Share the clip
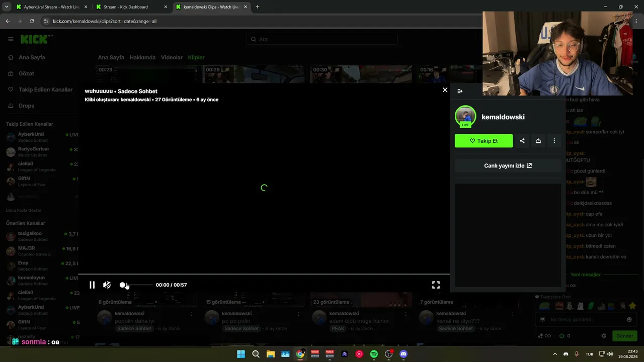The width and height of the screenshot is (644, 362). tap(522, 141)
